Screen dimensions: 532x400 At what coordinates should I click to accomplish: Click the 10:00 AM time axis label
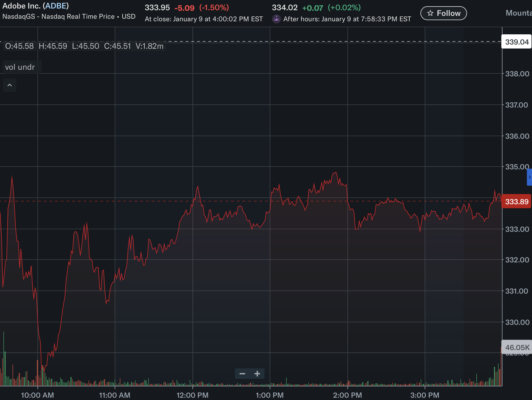[x=37, y=395]
